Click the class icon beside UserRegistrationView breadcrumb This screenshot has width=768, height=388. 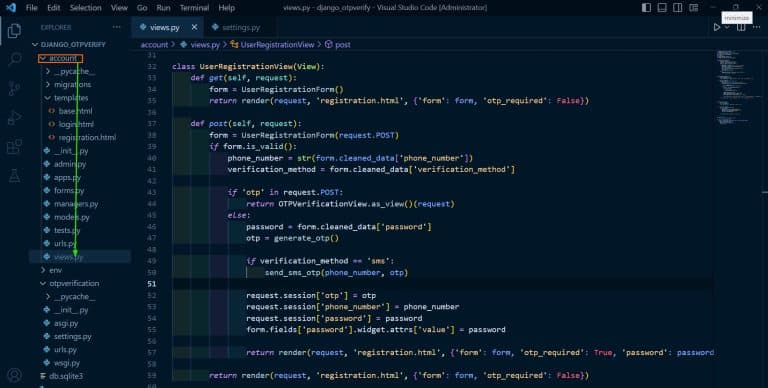234,44
